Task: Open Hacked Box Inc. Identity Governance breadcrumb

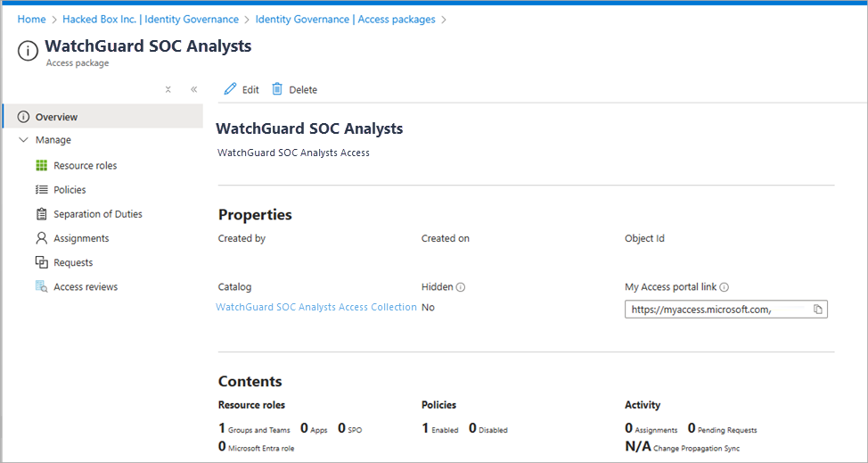Action: click(x=151, y=19)
